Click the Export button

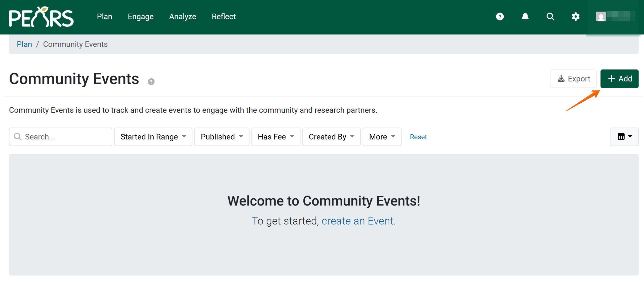pos(573,79)
